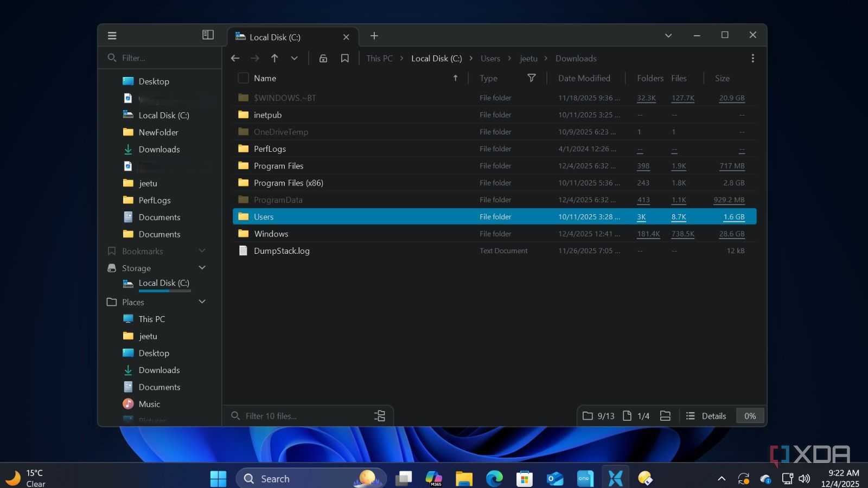Select Local Disk (C:) under Storage
868x488 pixels.
[x=164, y=283]
